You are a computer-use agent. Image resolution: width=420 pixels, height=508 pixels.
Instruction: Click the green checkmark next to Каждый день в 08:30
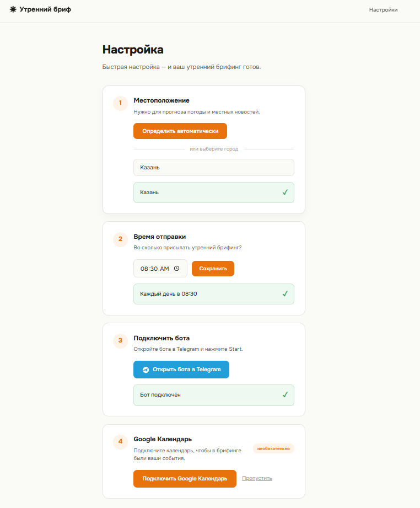285,294
